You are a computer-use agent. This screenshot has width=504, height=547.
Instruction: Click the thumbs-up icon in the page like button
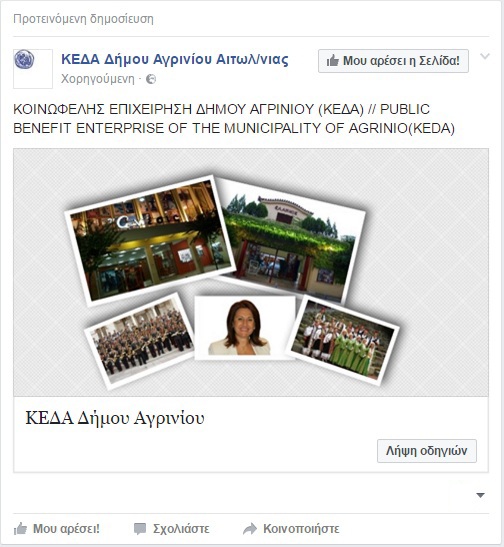[x=333, y=61]
